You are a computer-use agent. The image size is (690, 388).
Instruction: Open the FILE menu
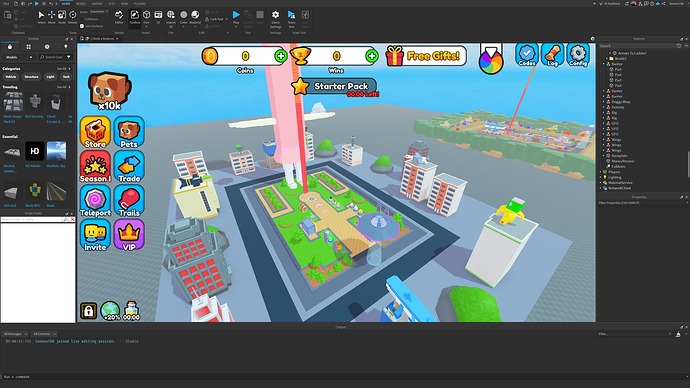[x=6, y=4]
